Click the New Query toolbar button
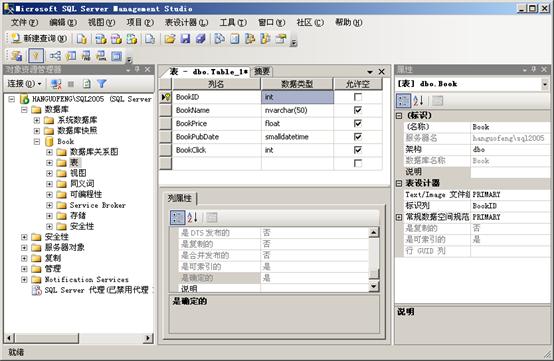The width and height of the screenshot is (554, 361). [38, 38]
